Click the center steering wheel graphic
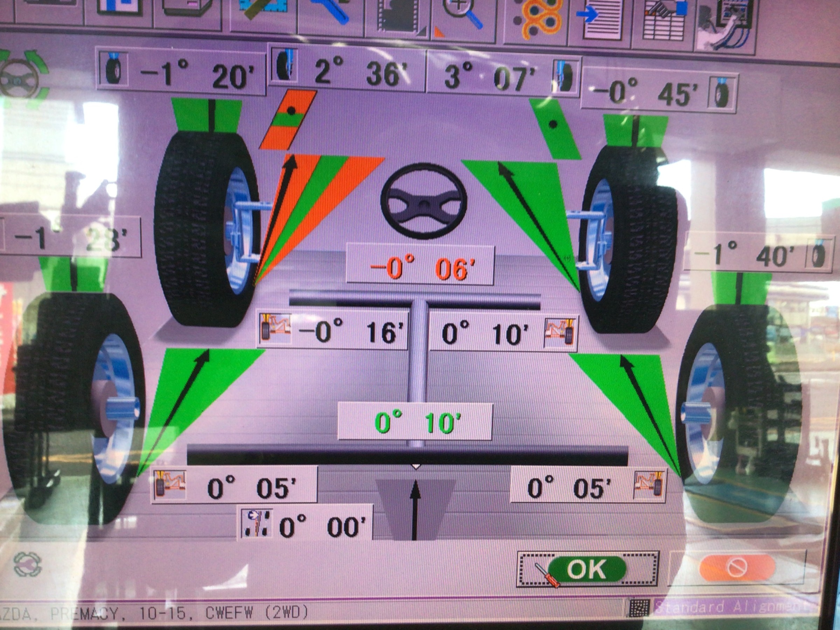The width and height of the screenshot is (840, 630). tap(423, 201)
